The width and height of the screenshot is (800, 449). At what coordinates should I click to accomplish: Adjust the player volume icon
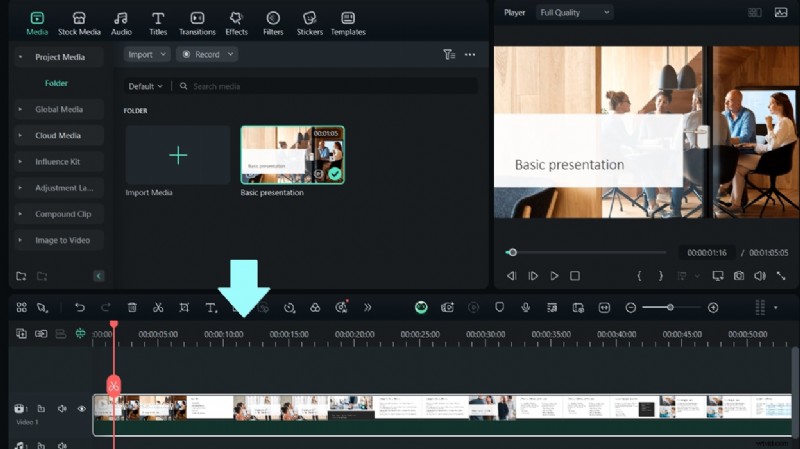(x=760, y=276)
